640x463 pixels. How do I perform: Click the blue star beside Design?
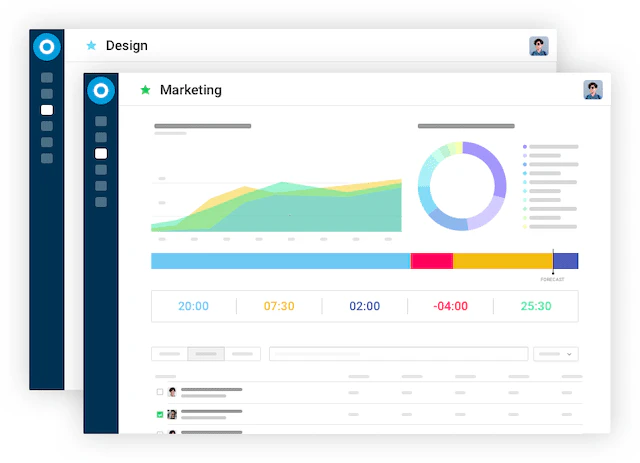(x=91, y=45)
